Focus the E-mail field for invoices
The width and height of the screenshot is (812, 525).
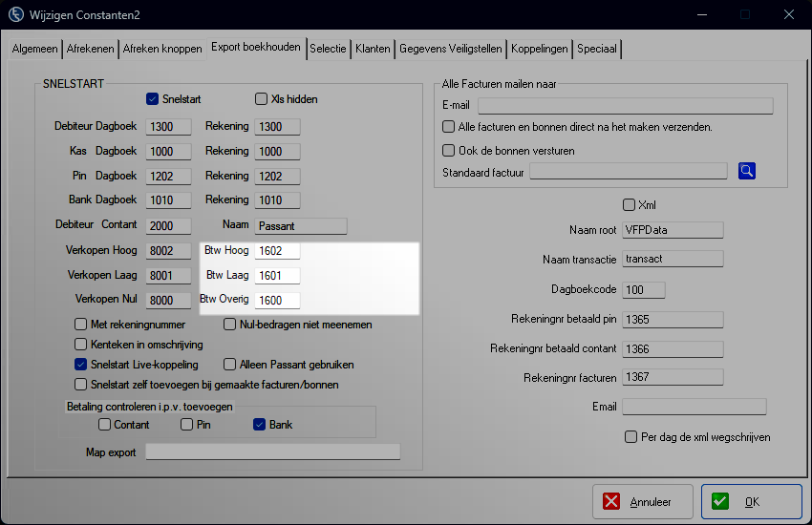625,106
